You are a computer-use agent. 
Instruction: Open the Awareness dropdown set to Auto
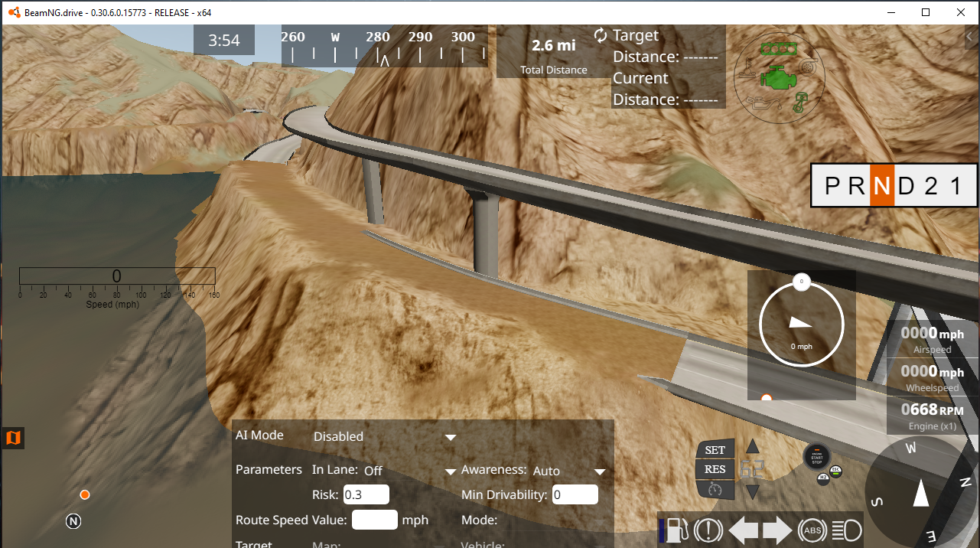(569, 471)
